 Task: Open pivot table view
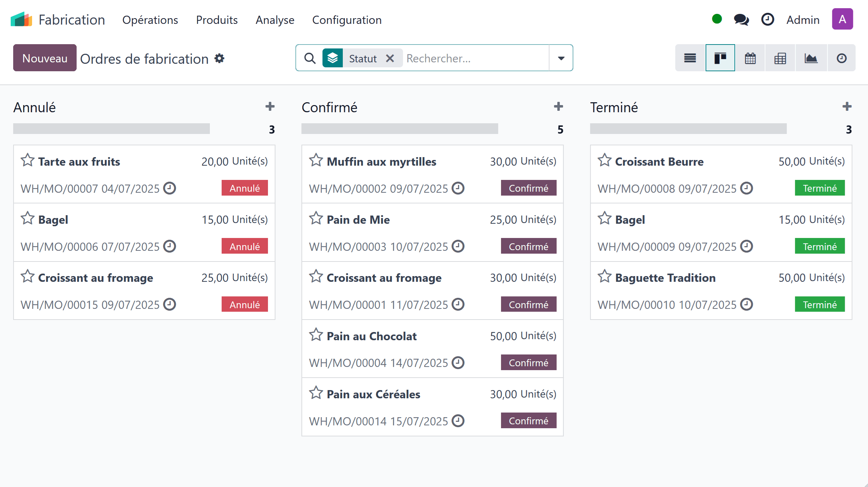pos(780,58)
